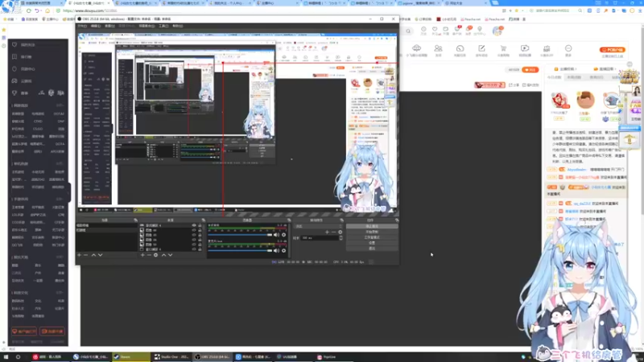Viewport: 644px width, 362px height.
Task: Open streamer dashboard gauge icon
Action: 460,50
